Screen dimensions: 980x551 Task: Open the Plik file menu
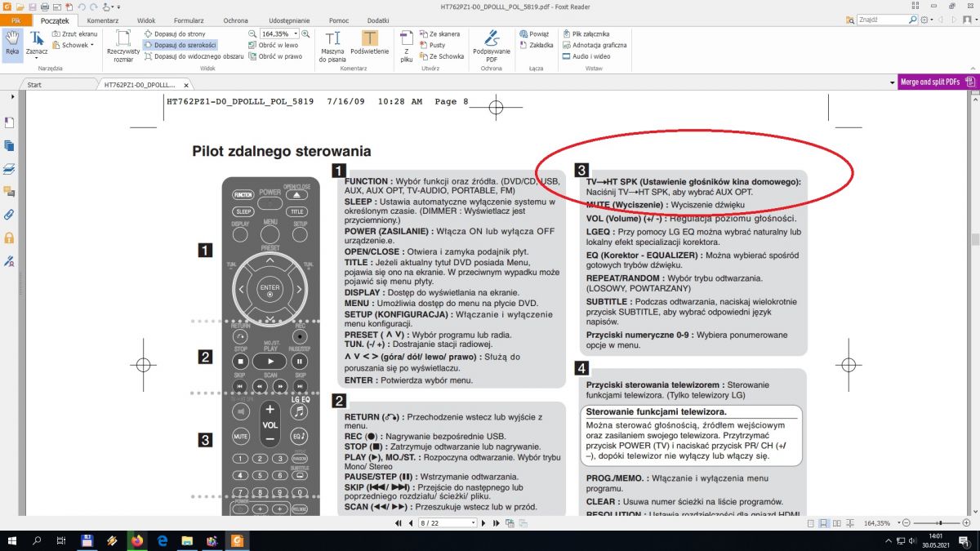coord(16,19)
